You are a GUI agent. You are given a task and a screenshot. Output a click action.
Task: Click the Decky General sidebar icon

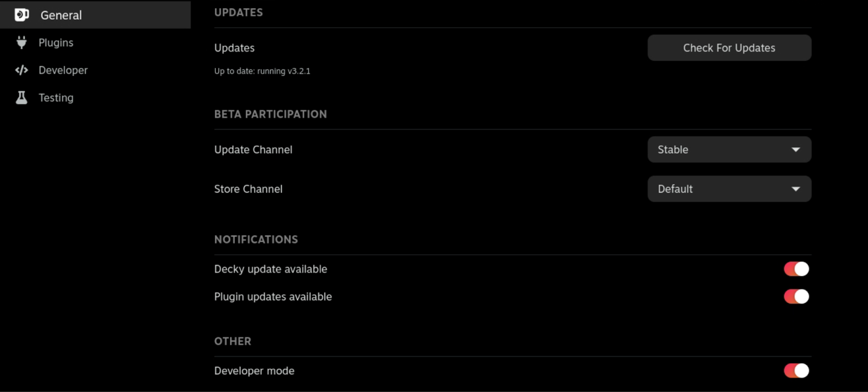(x=22, y=15)
